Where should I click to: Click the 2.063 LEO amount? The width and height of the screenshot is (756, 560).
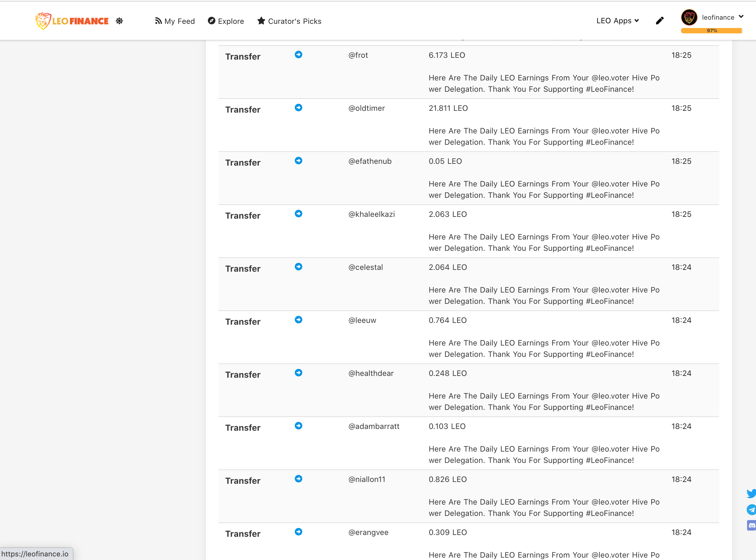pyautogui.click(x=447, y=214)
